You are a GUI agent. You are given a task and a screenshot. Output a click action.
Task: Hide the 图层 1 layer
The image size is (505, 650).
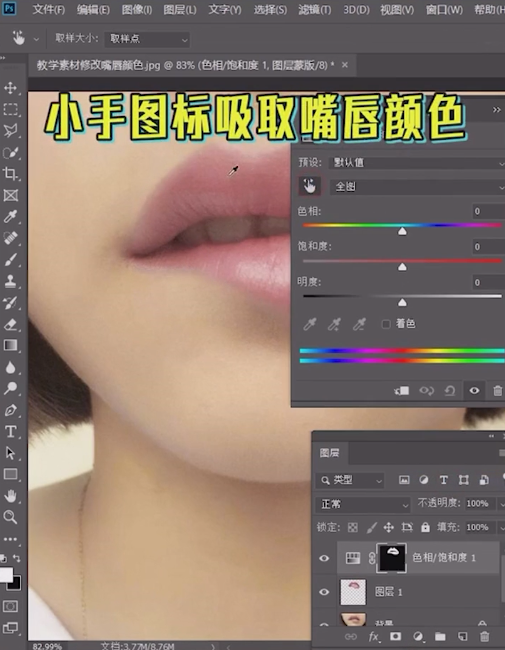point(324,592)
